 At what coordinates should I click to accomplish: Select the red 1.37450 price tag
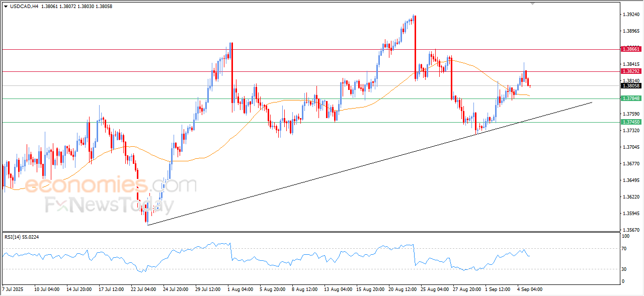631,122
